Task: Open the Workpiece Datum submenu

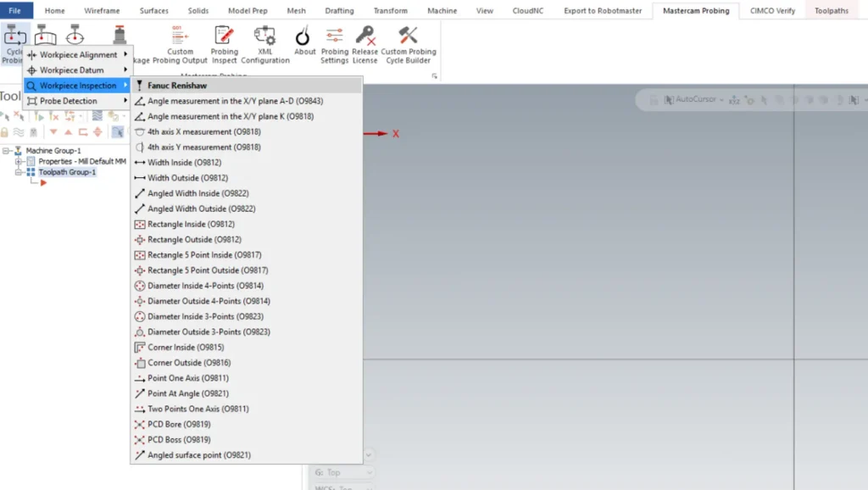Action: [x=77, y=70]
